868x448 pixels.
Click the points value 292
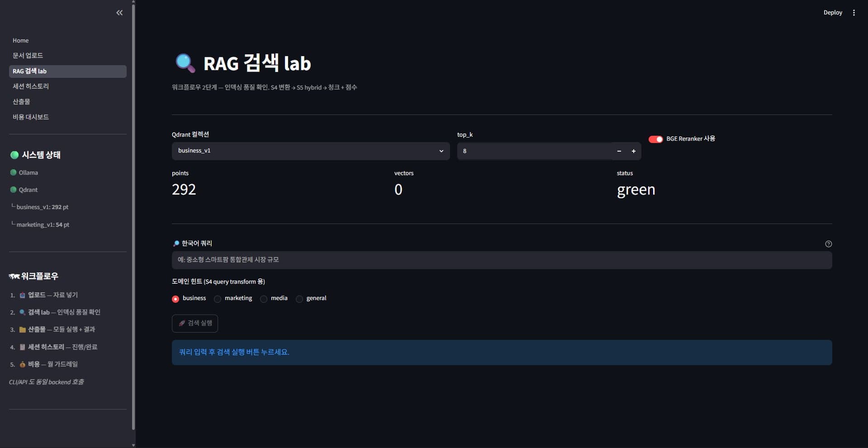pyautogui.click(x=184, y=190)
